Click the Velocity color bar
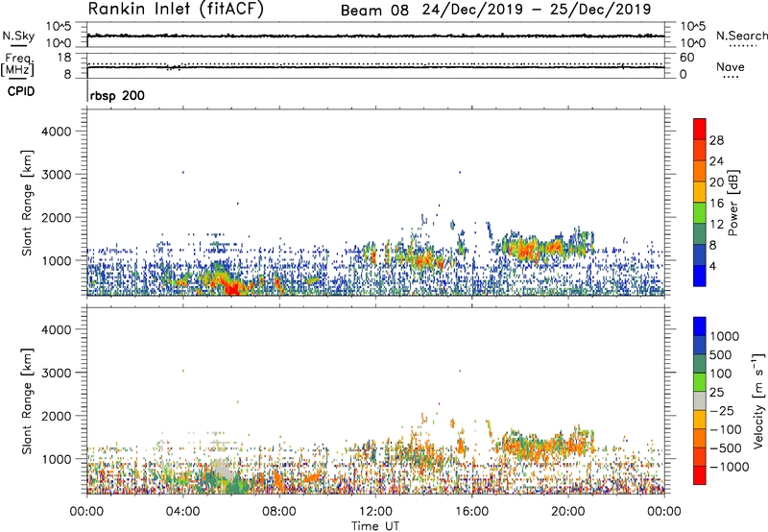768x532 pixels. tap(700, 400)
